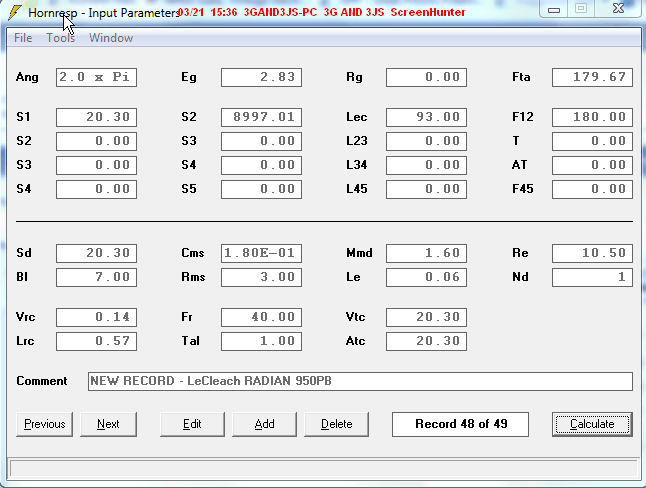This screenshot has width=646, height=488.
Task: Open the Tools menu
Action: coord(61,38)
